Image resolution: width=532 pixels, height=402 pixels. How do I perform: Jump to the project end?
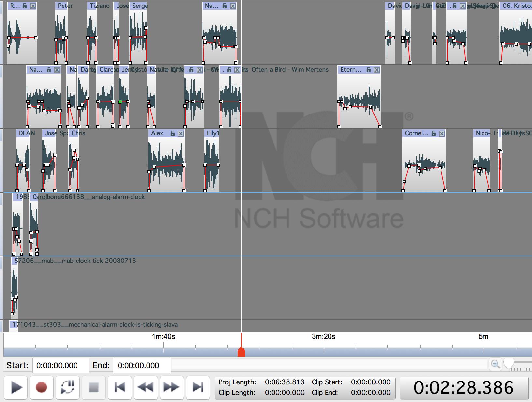point(198,387)
